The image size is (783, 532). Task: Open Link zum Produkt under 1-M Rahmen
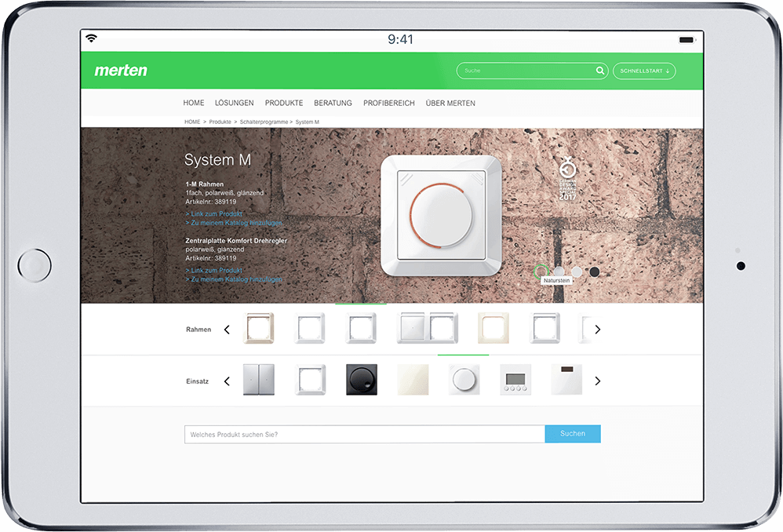[213, 213]
